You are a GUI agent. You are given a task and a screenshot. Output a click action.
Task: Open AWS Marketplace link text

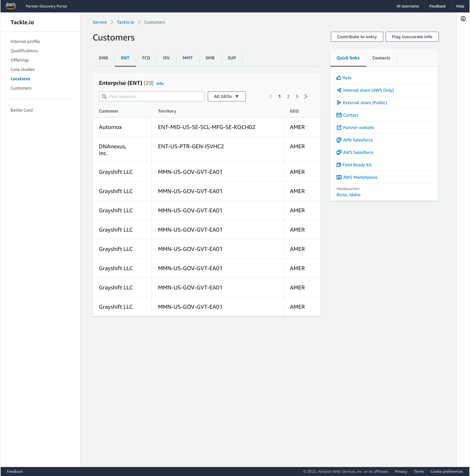360,177
